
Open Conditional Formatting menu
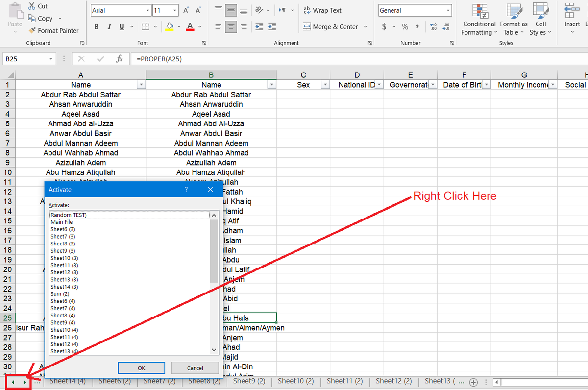coord(479,20)
